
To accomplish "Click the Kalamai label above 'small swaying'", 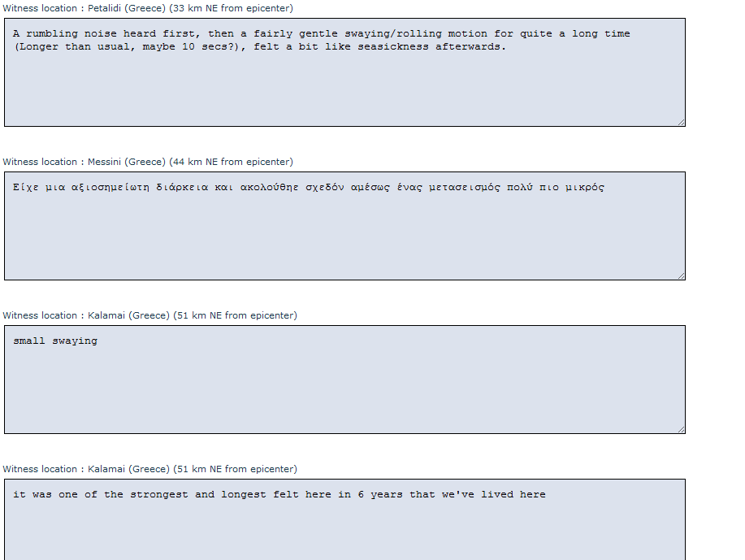I will pos(149,315).
